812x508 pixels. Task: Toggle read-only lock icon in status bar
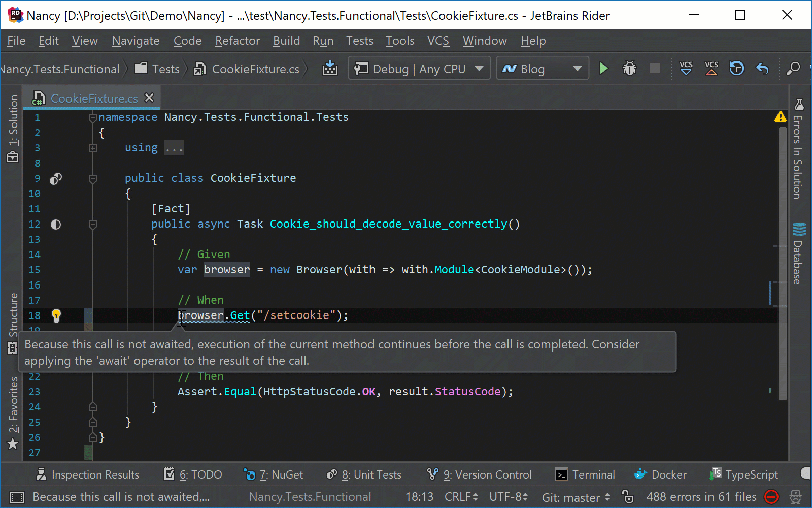(628, 496)
